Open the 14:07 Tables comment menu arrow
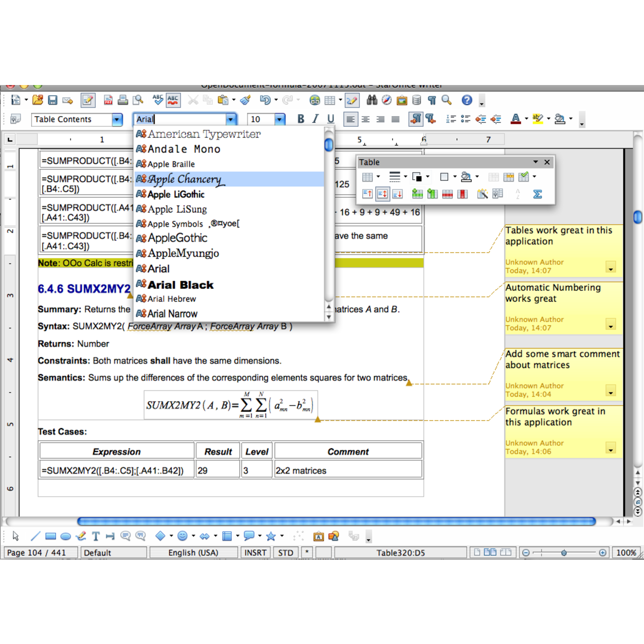644x644 pixels. click(x=610, y=267)
